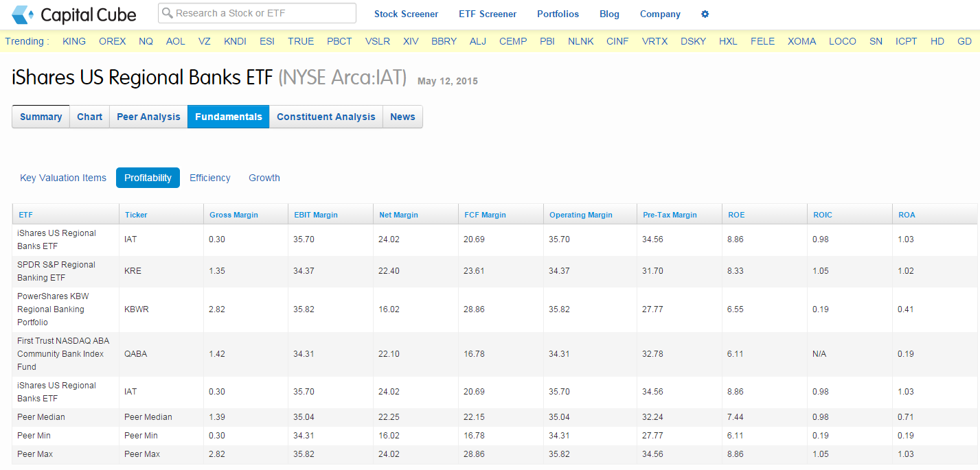Image resolution: width=980 pixels, height=470 pixels.
Task: Click the Peer Min row label
Action: (34, 436)
